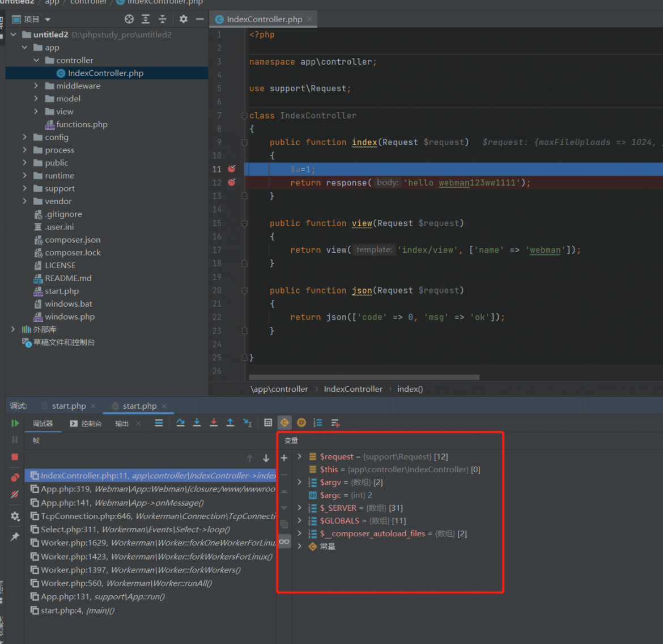The height and width of the screenshot is (644, 663).
Task: Expand the $request variable
Action: click(x=299, y=456)
